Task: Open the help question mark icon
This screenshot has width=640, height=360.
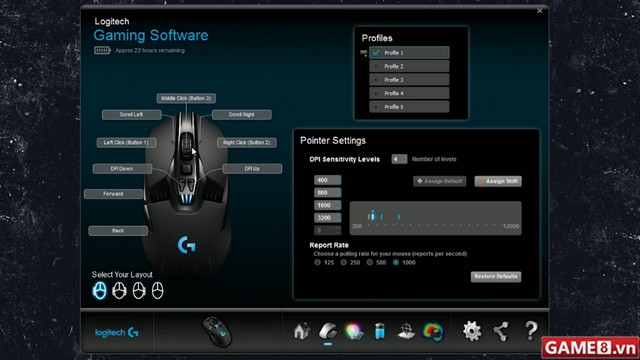Action: (x=531, y=331)
